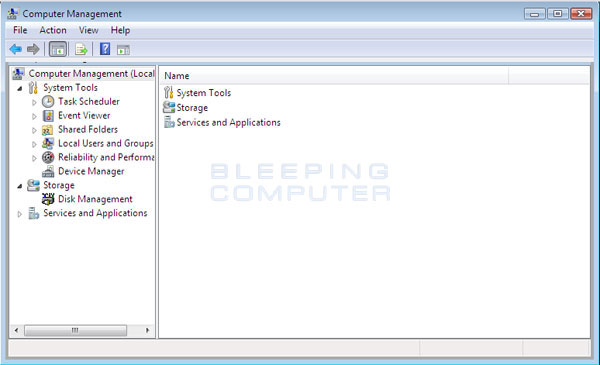Close the Computer Management window
This screenshot has width=600, height=365.
[581, 14]
